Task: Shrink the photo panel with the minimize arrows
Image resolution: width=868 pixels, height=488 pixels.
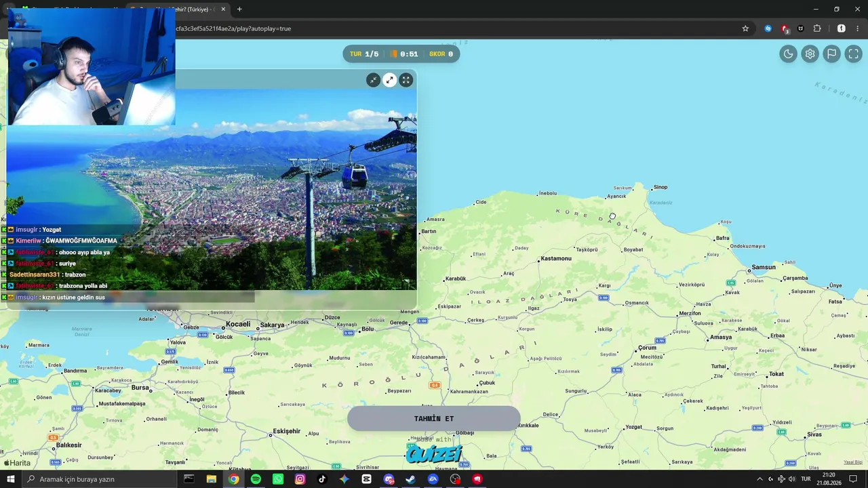Action: [373, 80]
